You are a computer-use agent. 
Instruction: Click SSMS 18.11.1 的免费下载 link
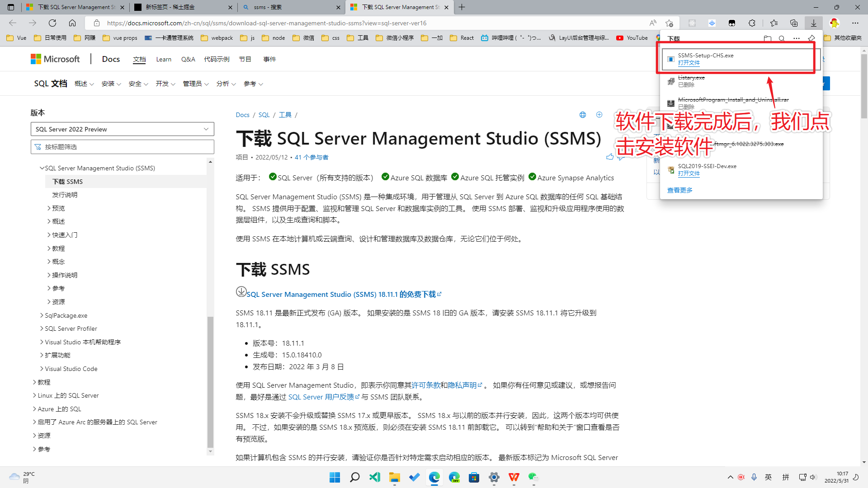pyautogui.click(x=344, y=294)
